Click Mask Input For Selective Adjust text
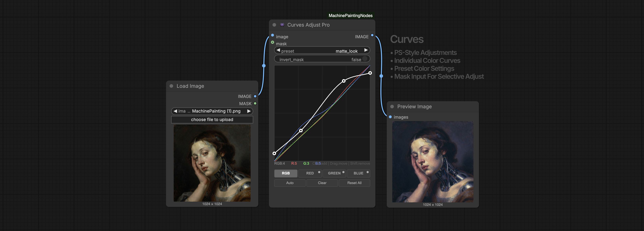The image size is (644, 231). click(439, 77)
